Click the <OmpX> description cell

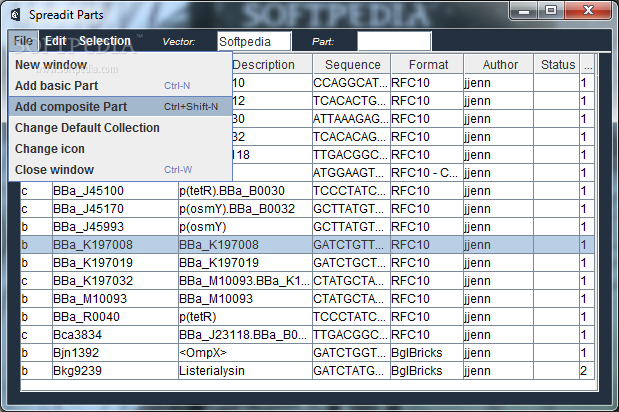(245, 353)
